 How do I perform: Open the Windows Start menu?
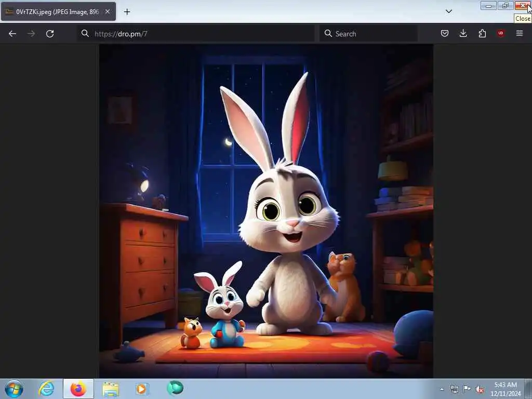coord(14,389)
